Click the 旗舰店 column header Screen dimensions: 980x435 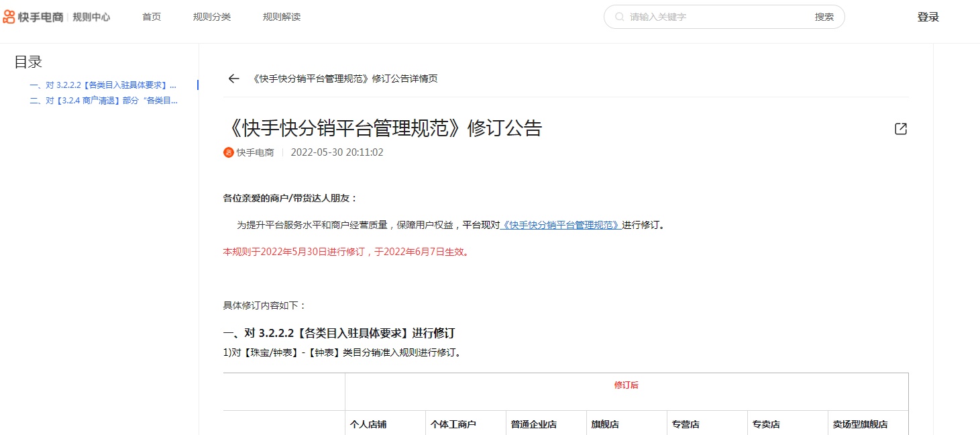[x=605, y=424]
